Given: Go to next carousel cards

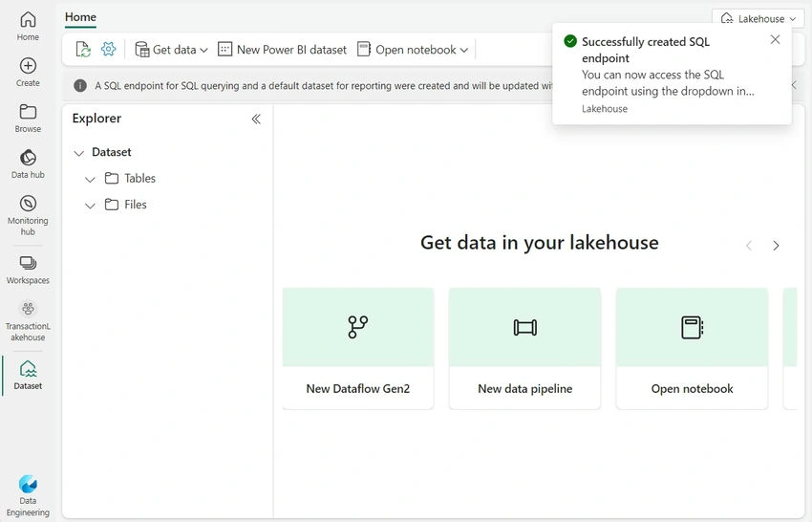Looking at the screenshot, I should 776,245.
